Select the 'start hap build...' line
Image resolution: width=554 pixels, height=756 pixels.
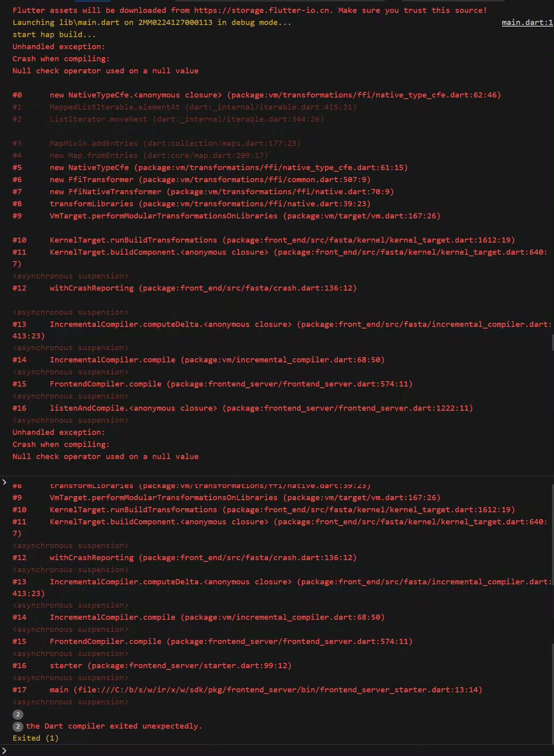(x=54, y=35)
